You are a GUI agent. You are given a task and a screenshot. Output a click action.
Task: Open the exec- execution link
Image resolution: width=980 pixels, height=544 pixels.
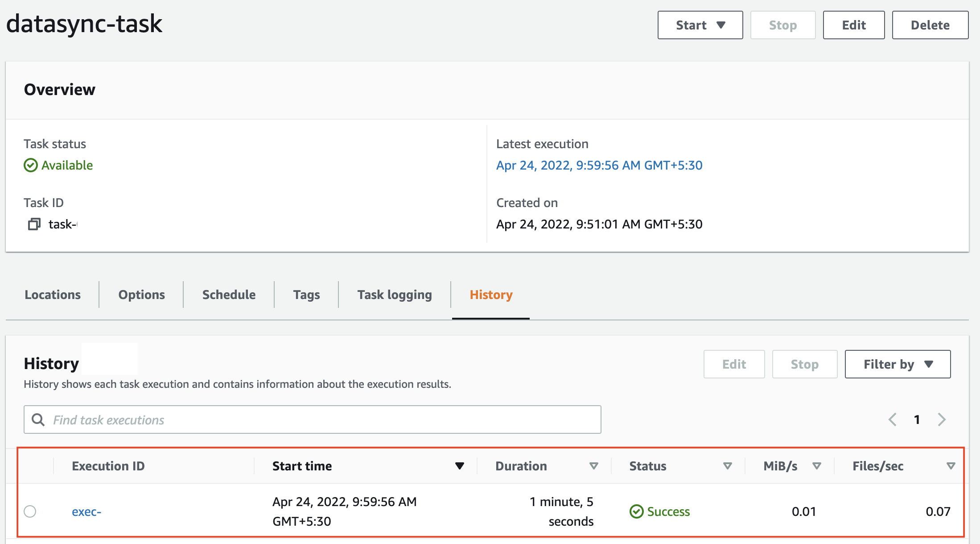pyautogui.click(x=86, y=511)
